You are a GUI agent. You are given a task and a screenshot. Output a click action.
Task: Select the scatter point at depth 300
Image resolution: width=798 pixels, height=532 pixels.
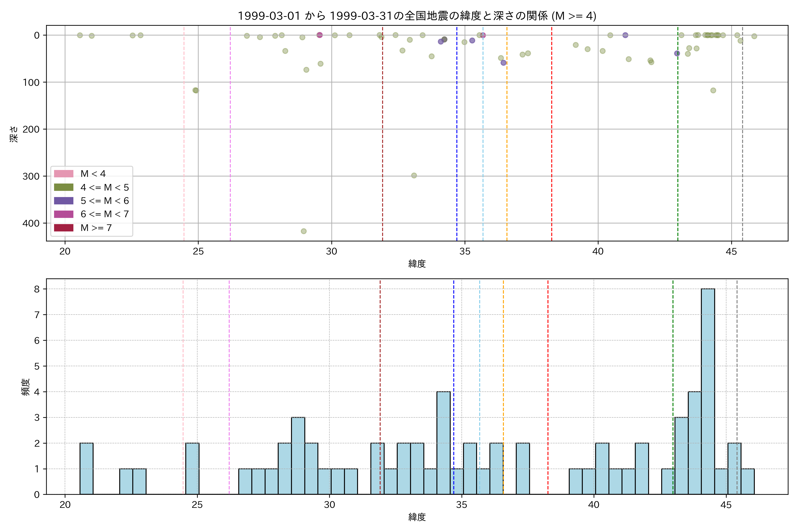[x=414, y=175]
